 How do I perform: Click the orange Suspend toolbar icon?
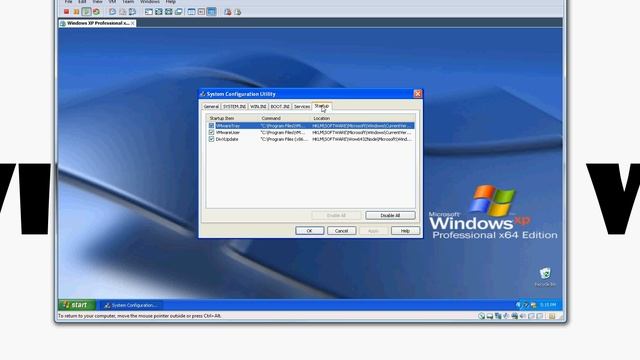[x=76, y=12]
